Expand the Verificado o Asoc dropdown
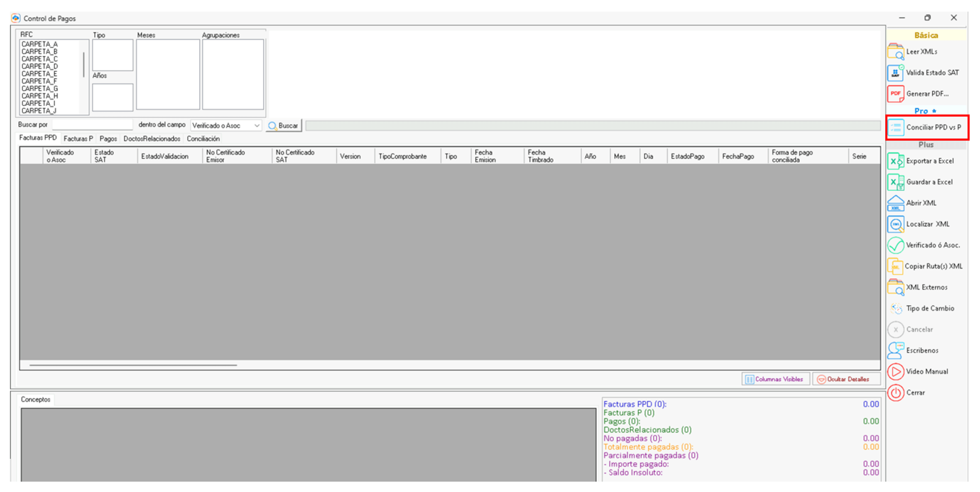 (x=257, y=125)
